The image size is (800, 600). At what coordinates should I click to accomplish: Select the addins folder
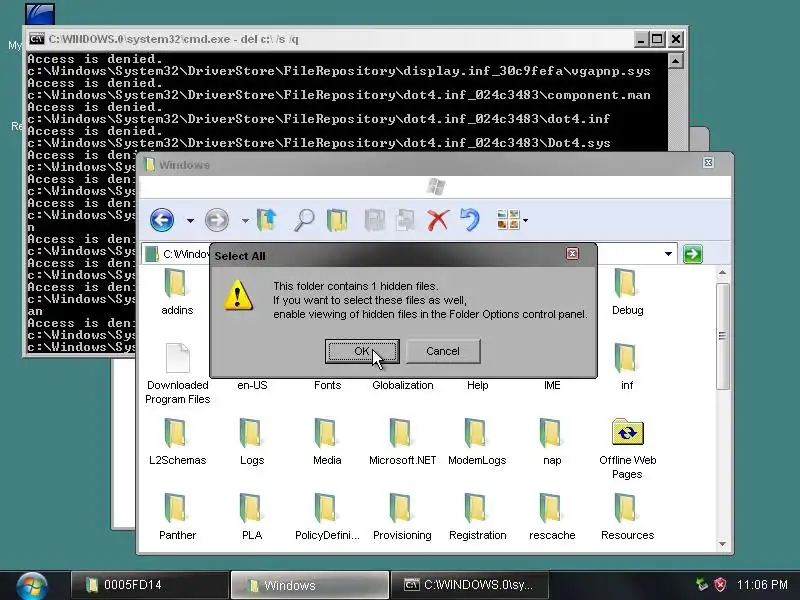tap(177, 292)
